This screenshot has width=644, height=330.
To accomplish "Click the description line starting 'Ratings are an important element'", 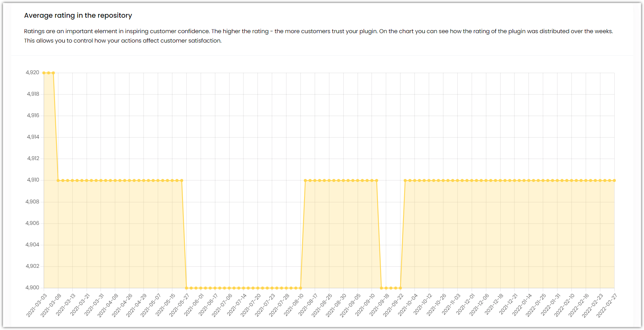I will click(318, 31).
